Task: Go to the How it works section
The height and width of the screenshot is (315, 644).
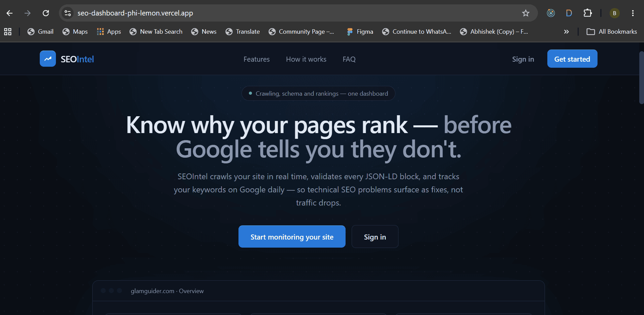Action: [306, 59]
